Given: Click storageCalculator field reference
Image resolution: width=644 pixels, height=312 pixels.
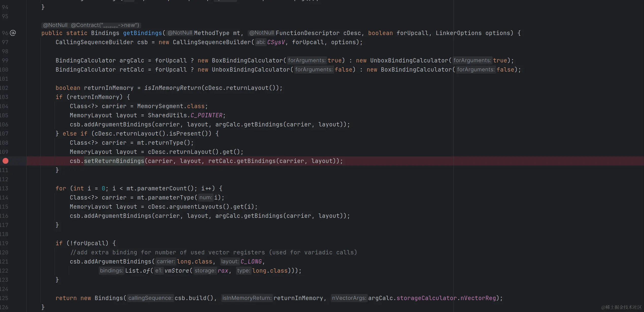Looking at the screenshot, I should point(427,298).
